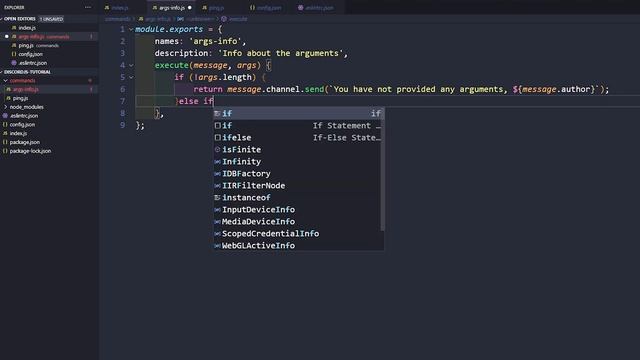Click message.channel.send on line 6
This screenshot has width=640, height=360.
coord(276,89)
